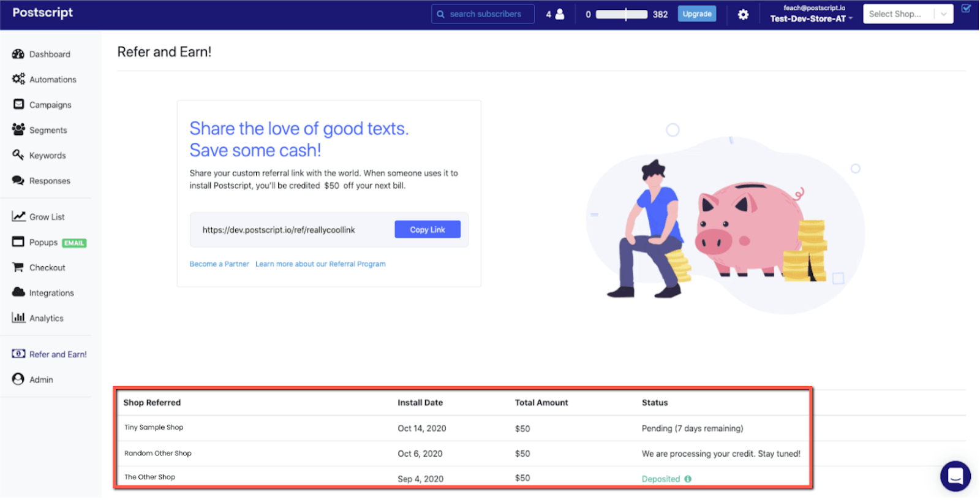
Task: Open Grow List menu item
Action: 47,217
